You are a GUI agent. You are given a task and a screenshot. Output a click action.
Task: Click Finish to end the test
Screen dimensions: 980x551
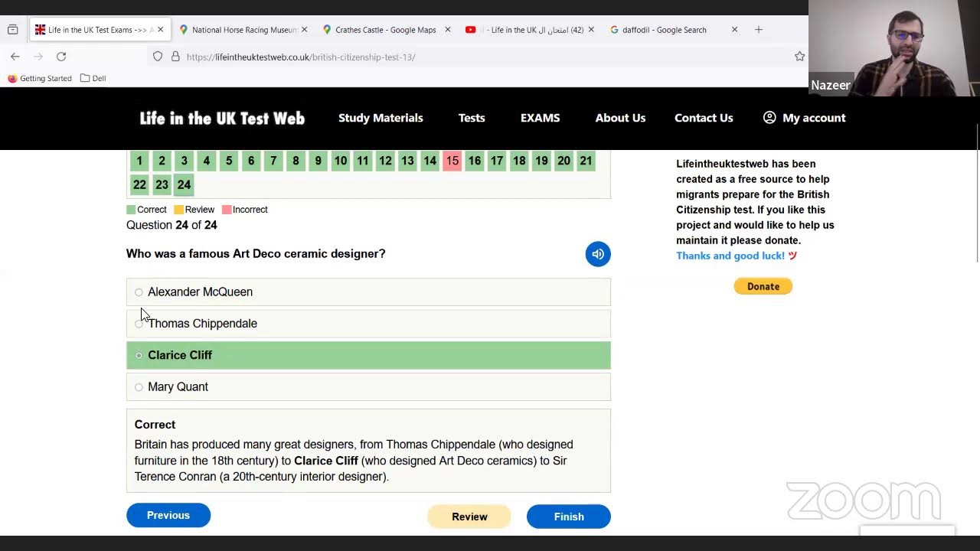569,517
